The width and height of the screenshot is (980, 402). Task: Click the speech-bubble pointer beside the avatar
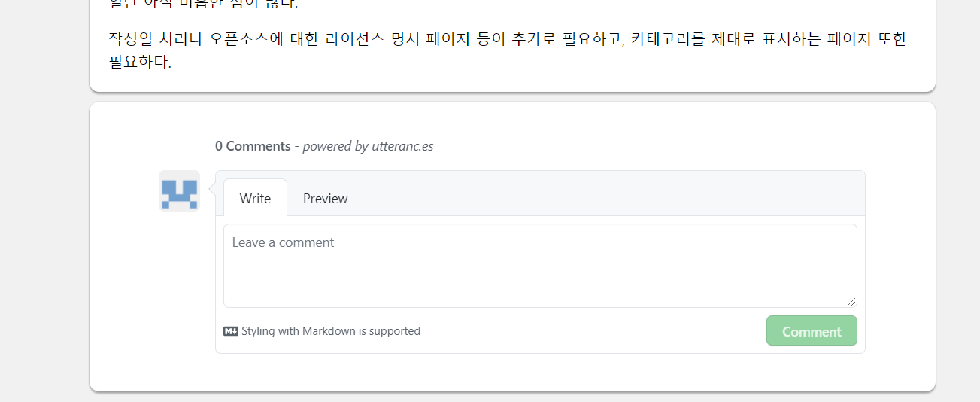click(x=211, y=191)
